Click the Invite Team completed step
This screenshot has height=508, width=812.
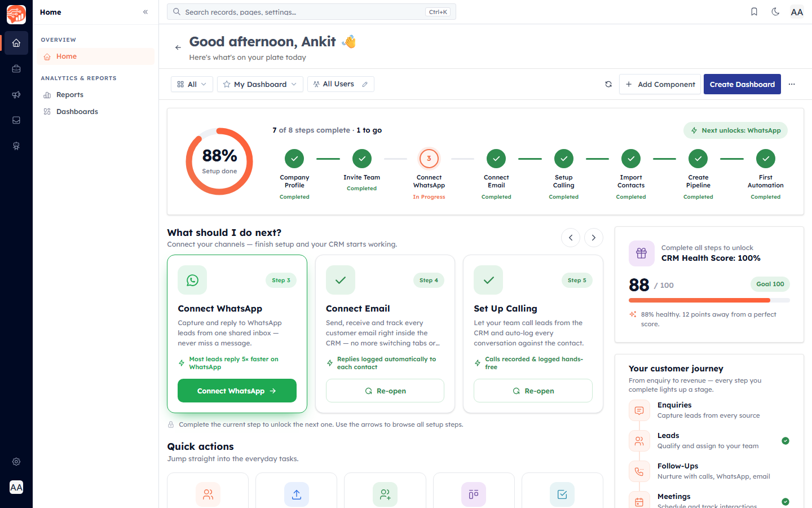click(x=362, y=159)
